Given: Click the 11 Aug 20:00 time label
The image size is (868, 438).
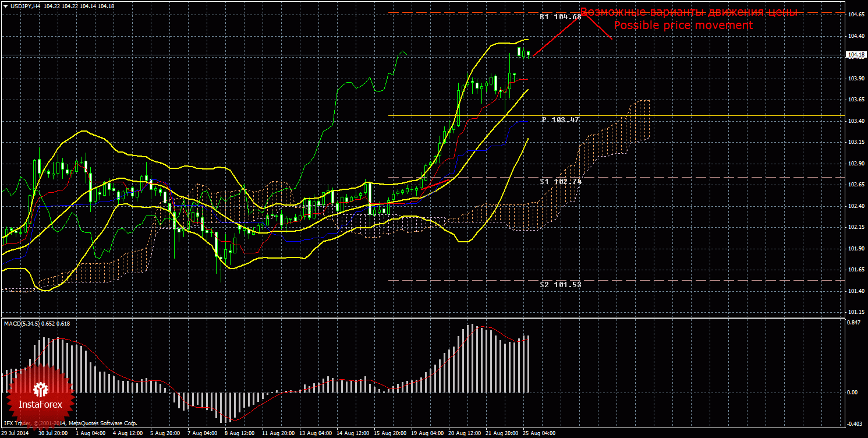Looking at the screenshot, I should click(x=278, y=433).
